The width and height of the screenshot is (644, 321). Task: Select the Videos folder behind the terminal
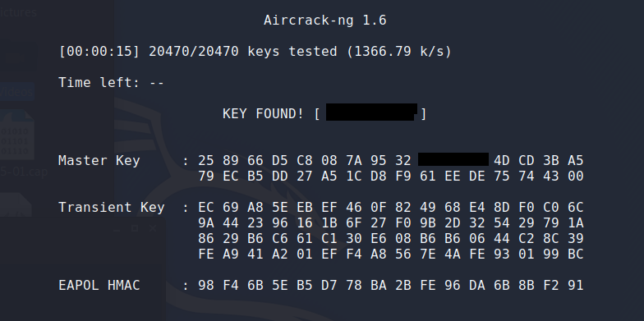point(16,92)
